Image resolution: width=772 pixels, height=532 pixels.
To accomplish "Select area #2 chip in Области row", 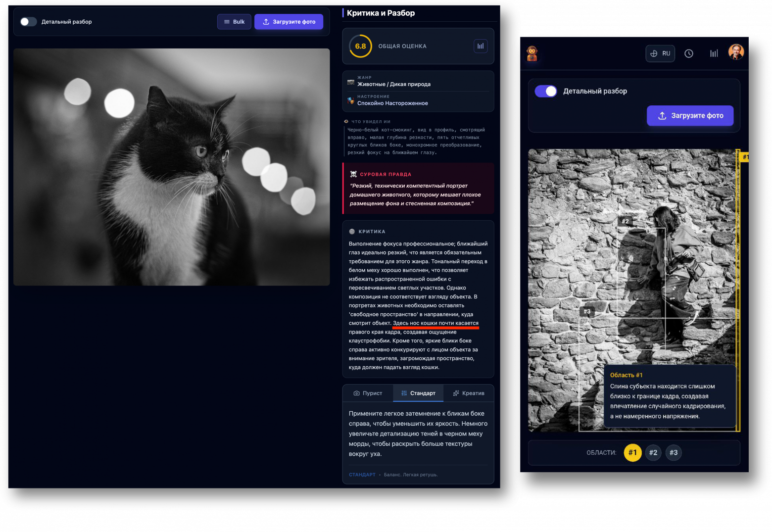I will tap(653, 452).
